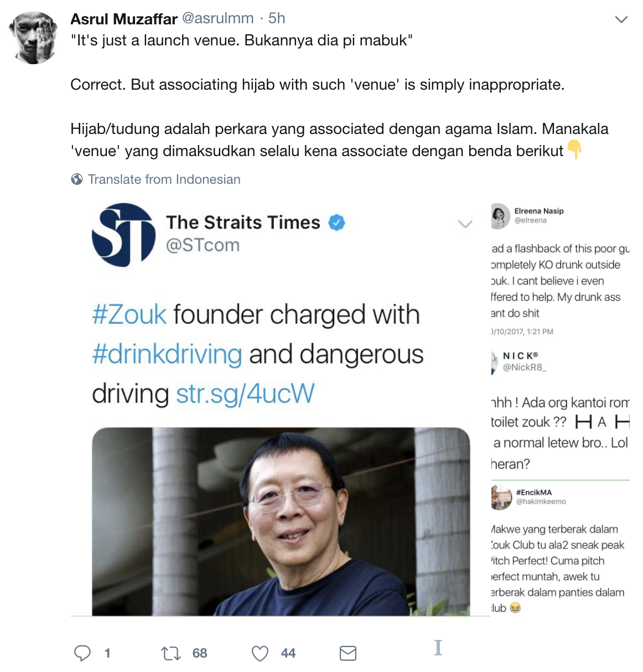Open the Elreena Nasip tweet screenshot
This screenshot has height=672, width=643.
560,270
